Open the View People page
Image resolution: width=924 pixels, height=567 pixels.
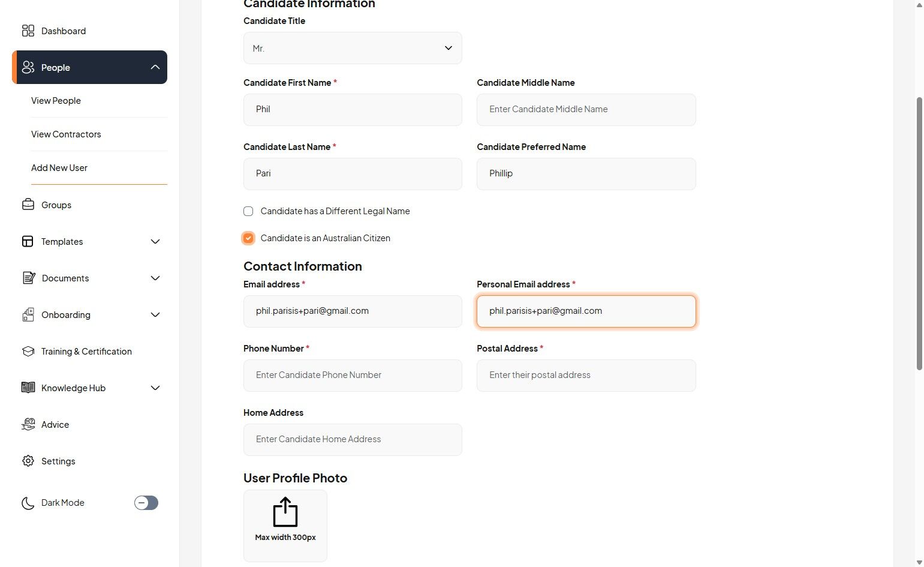[56, 101]
